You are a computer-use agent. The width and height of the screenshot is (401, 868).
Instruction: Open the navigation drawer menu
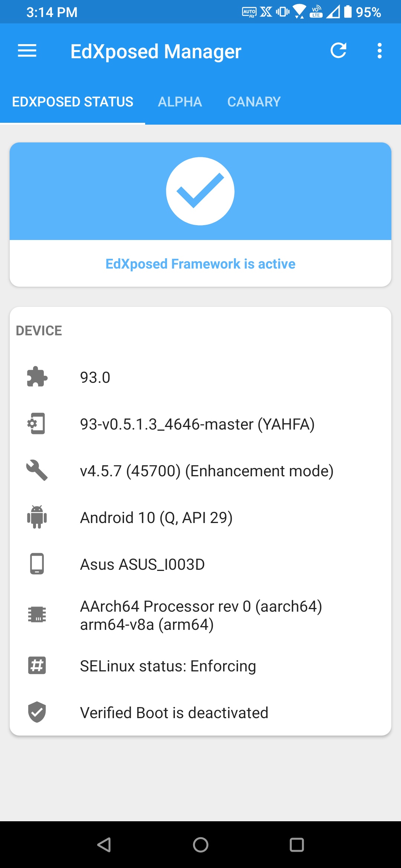[x=27, y=50]
